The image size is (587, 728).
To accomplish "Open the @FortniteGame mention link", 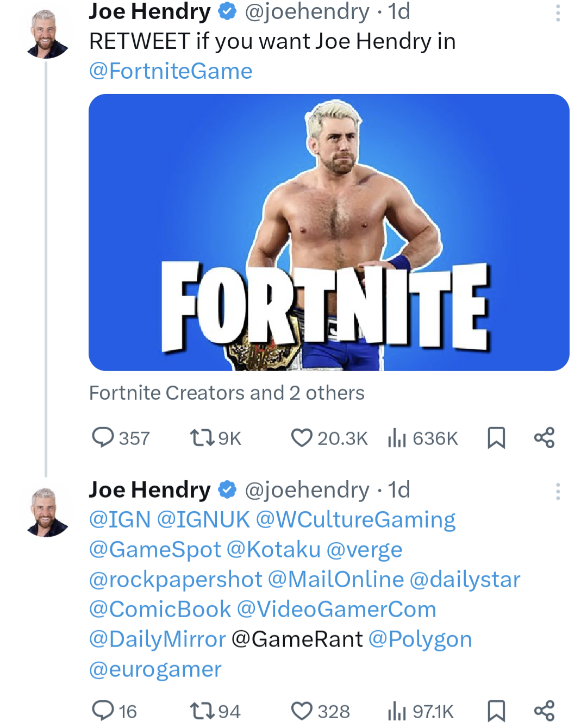I will point(171,71).
